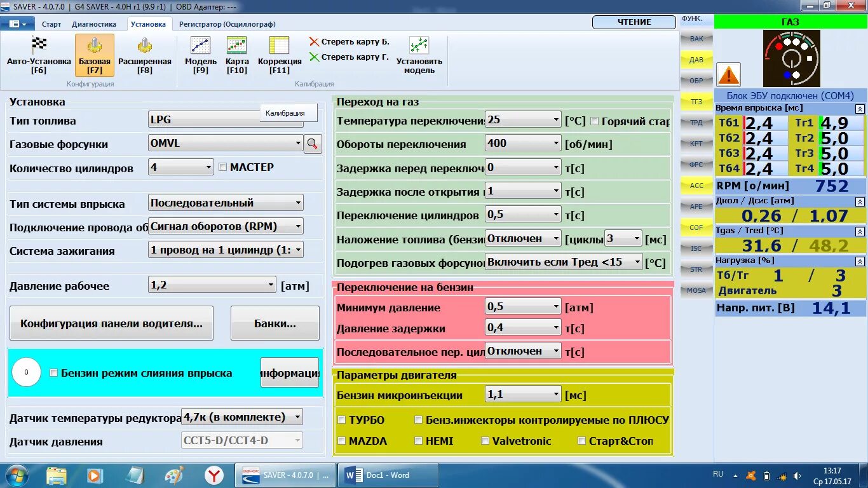Click the orange warning triangle icon
The image size is (868, 488).
coord(728,75)
